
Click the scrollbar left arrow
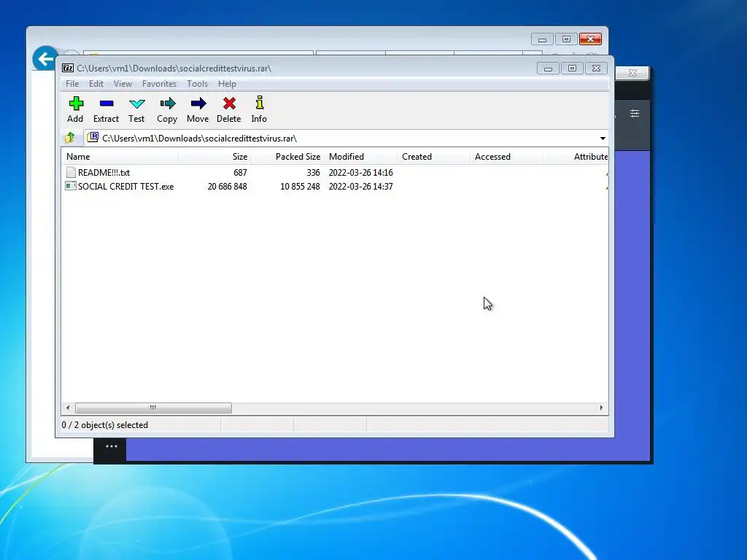point(68,408)
